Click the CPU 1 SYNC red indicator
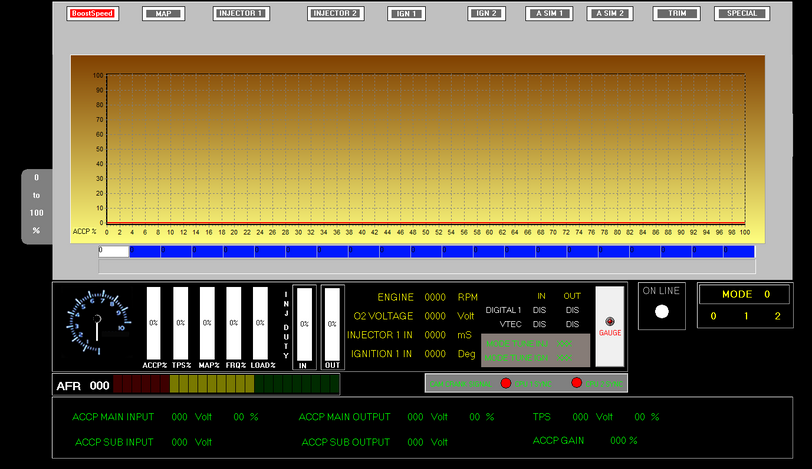812x469 pixels. point(506,383)
